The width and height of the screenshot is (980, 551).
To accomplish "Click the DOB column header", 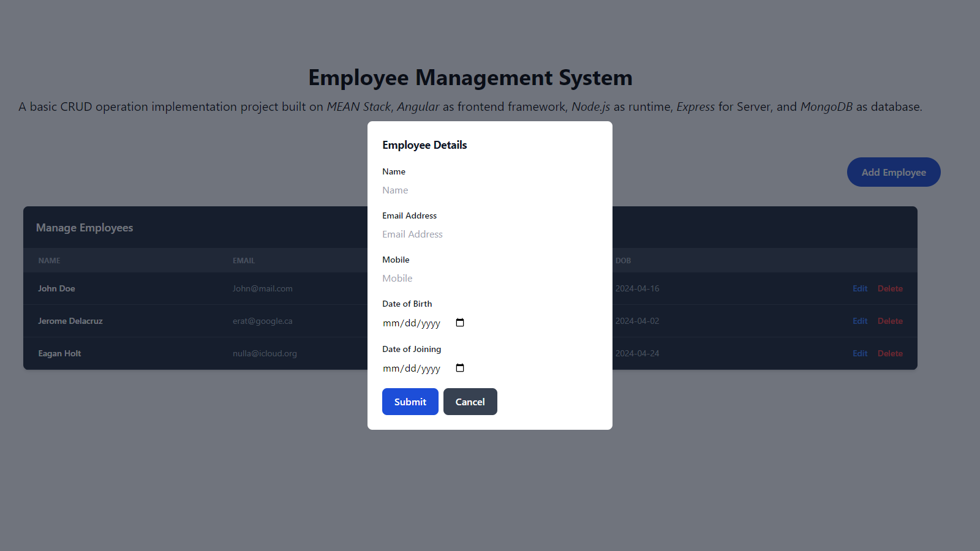I will [x=623, y=260].
